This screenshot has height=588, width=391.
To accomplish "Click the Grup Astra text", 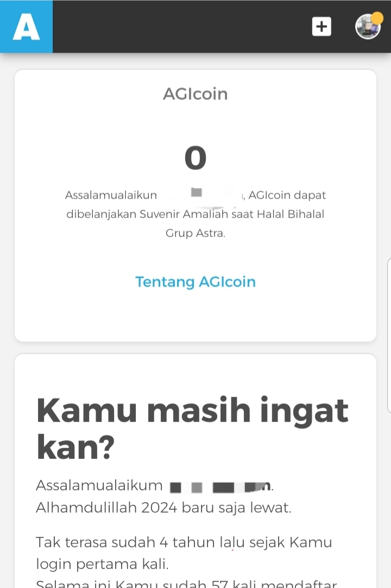I will point(195,234).
